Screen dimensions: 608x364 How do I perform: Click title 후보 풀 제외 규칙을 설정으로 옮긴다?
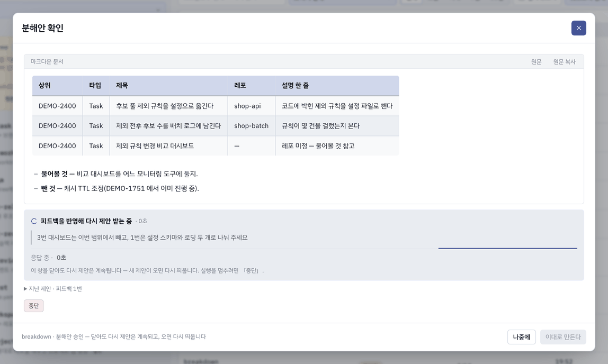pos(165,106)
